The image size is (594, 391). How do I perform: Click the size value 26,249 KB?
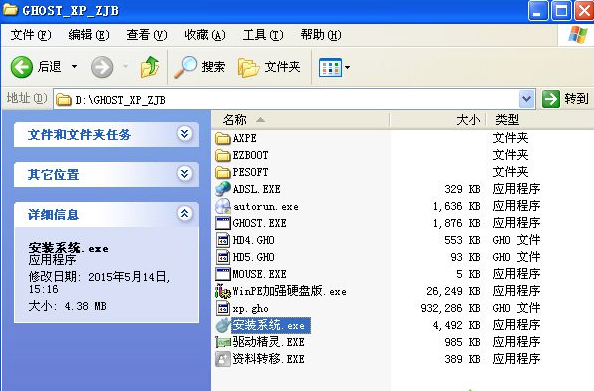453,291
